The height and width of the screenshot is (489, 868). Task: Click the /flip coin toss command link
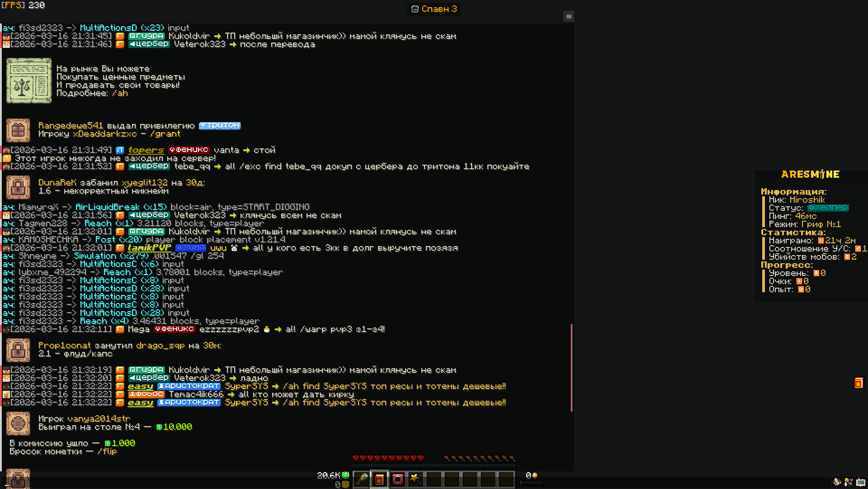107,451
